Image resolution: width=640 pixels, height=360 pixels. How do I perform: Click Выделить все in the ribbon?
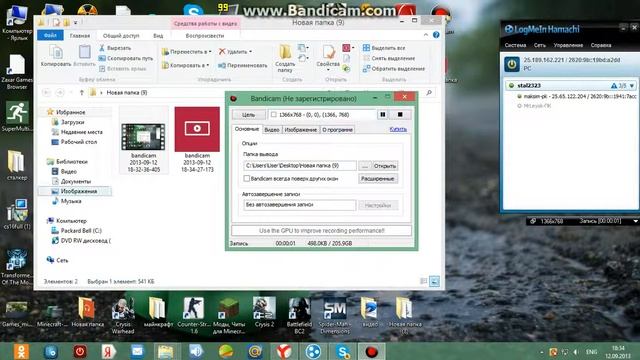[384, 48]
